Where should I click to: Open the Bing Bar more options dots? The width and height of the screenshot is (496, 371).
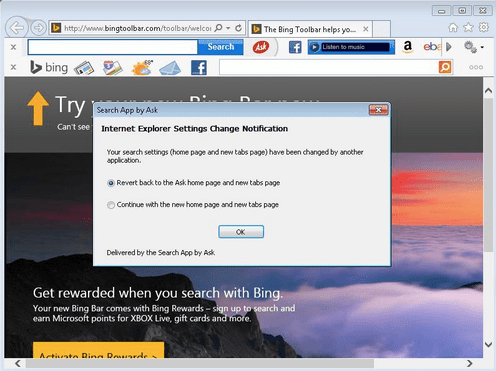[476, 67]
